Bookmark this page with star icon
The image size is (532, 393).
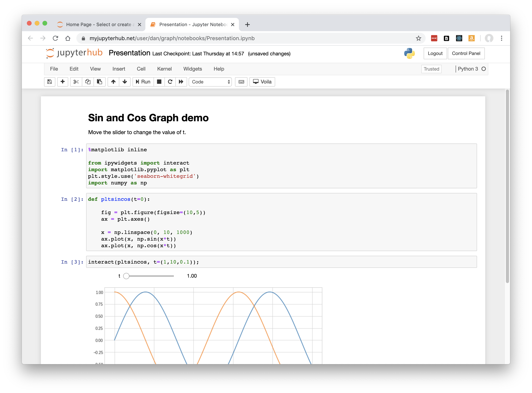[x=418, y=38]
